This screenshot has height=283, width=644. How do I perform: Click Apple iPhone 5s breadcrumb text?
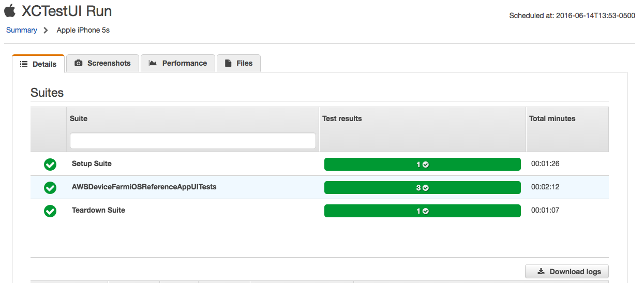[x=83, y=30]
